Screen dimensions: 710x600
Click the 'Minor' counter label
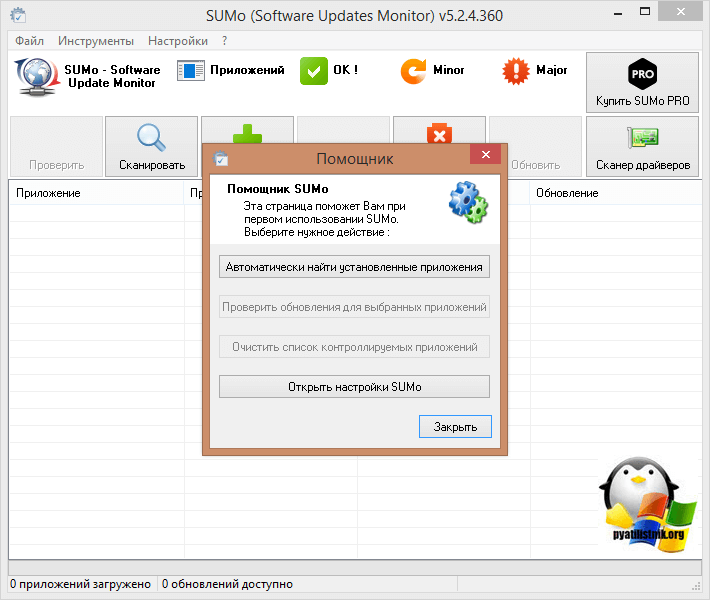click(x=449, y=70)
